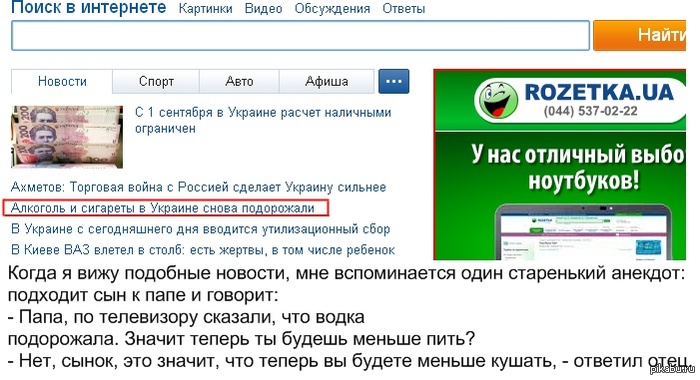Click the orange Найти search button

(640, 35)
